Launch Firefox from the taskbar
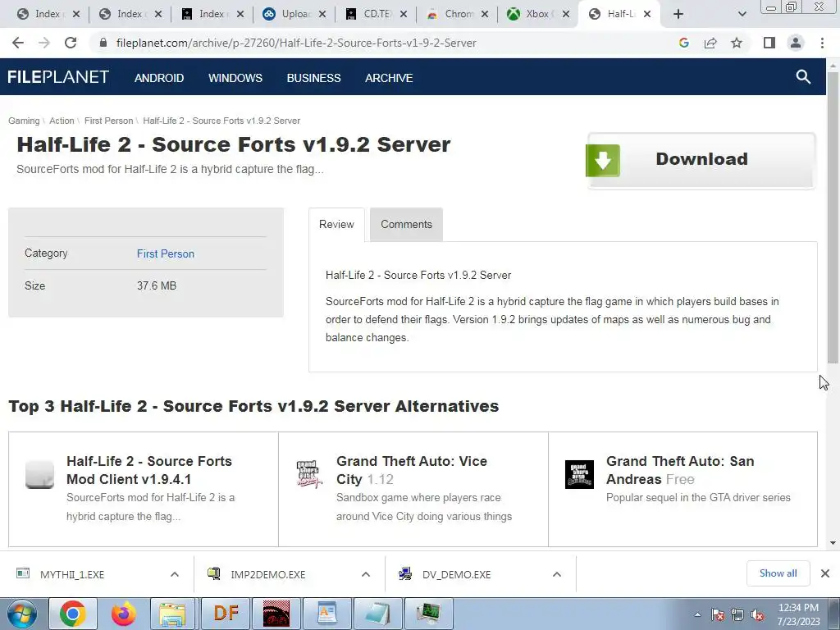This screenshot has height=630, width=840. 124,614
